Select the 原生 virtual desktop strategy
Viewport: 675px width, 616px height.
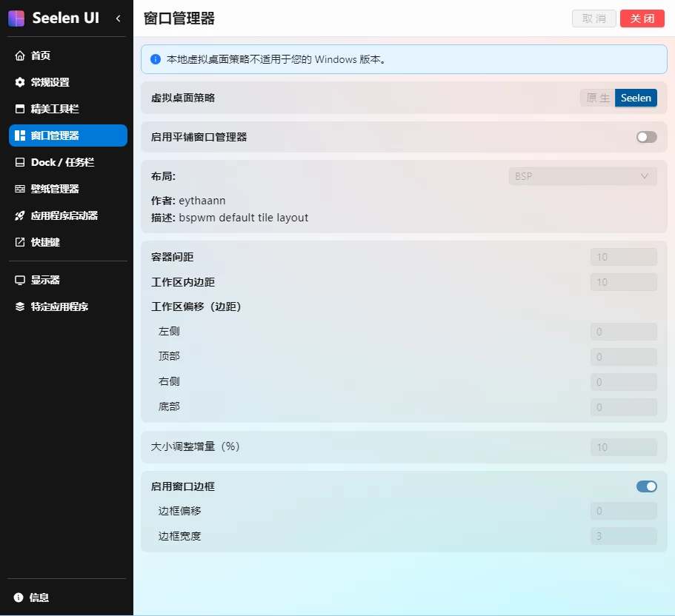click(x=597, y=98)
